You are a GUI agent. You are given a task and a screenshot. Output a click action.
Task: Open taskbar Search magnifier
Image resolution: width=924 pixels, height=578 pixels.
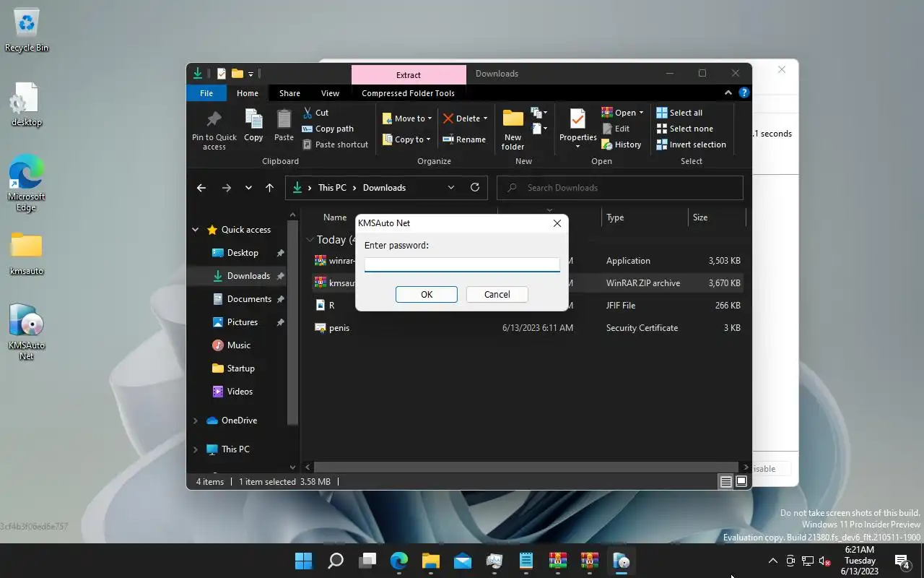coord(336,561)
